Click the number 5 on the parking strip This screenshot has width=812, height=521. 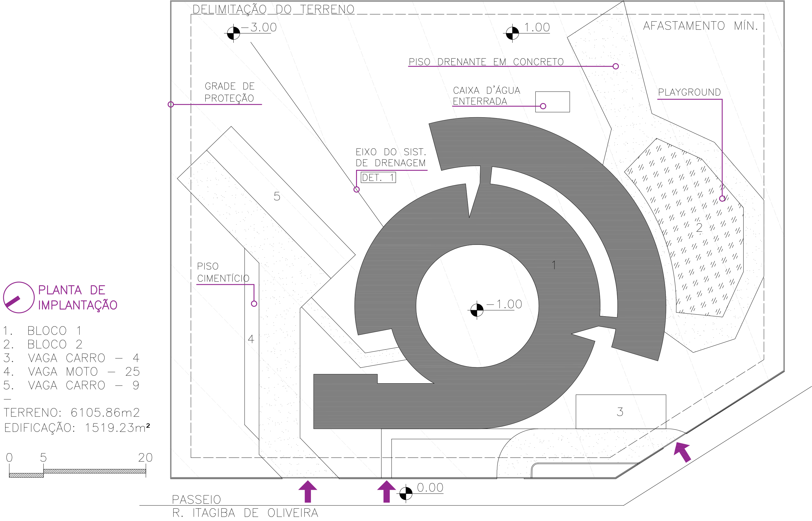(x=277, y=197)
